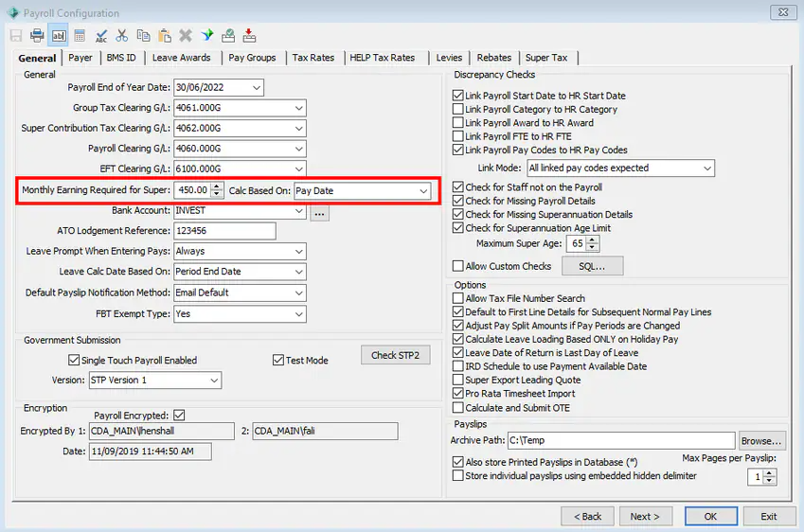Enable Link Payroll Category to HR Category
Screen dimensions: 804x532
pyautogui.click(x=458, y=109)
